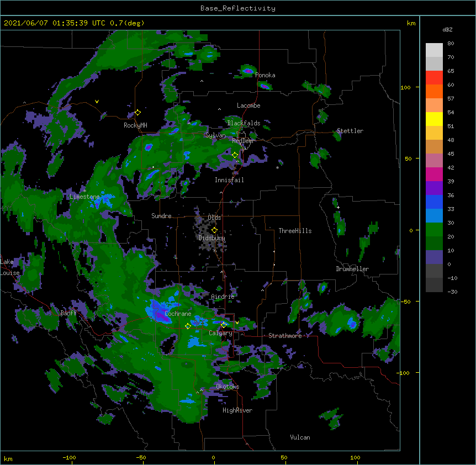Click the HighRiver town label
476x465 pixels.
coord(237,410)
